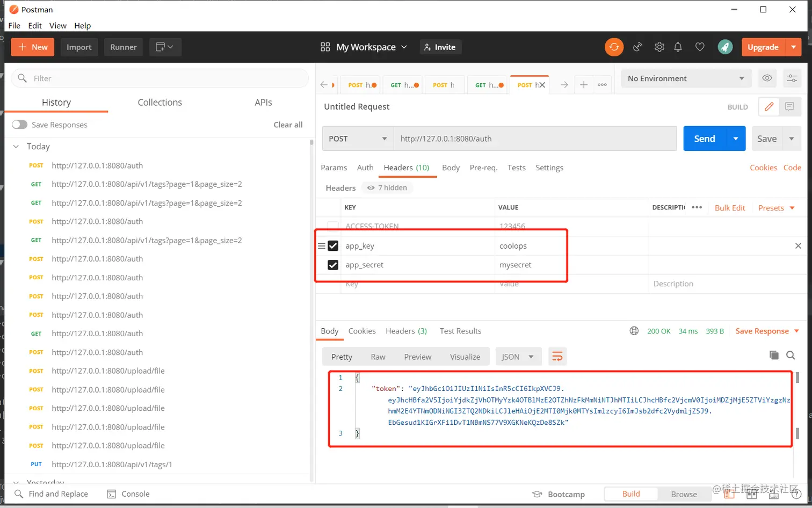
Task: Open notifications bell
Action: click(x=678, y=47)
